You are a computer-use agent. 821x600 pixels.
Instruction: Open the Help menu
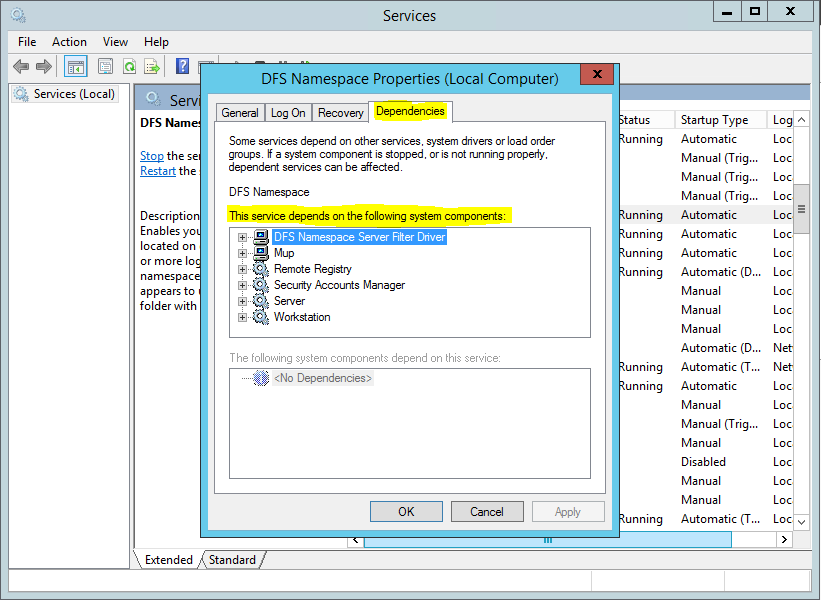(x=156, y=42)
